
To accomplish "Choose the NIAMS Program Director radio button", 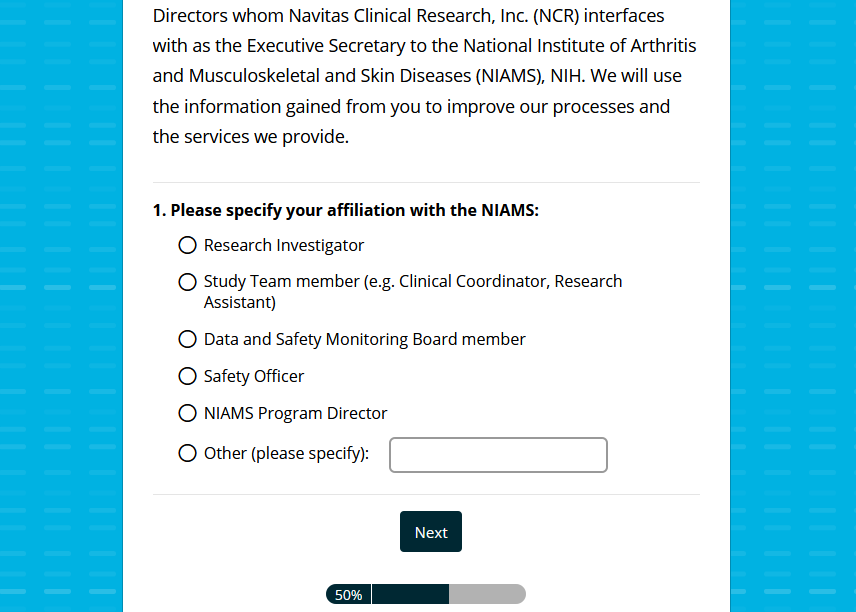I will [187, 413].
